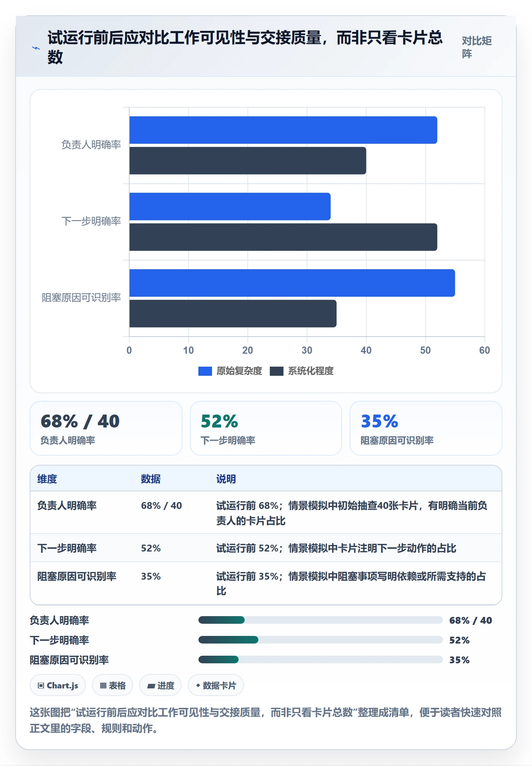This screenshot has height=766, width=532.
Task: Click the 负责人明确率 progress bar
Action: 321,620
